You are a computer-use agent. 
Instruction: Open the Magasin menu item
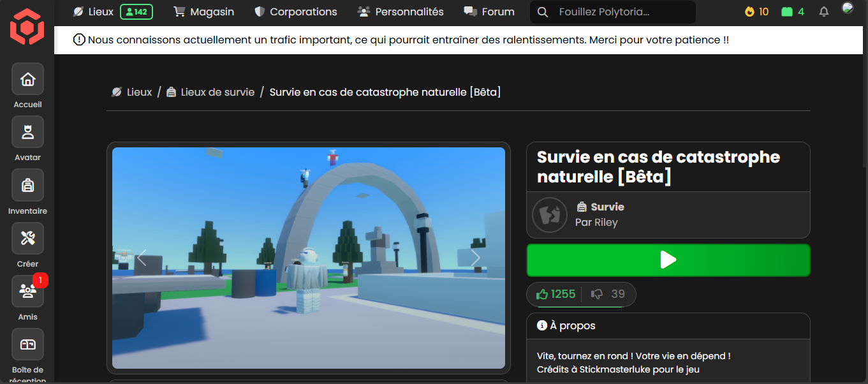tap(203, 11)
